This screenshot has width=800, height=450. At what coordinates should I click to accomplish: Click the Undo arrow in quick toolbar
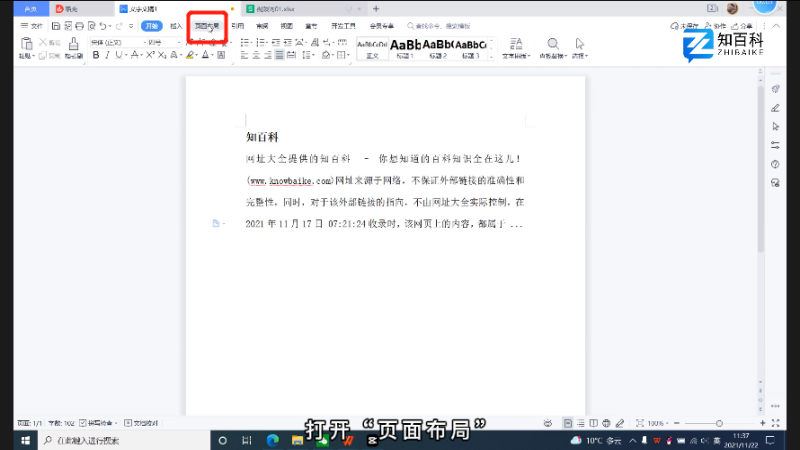point(104,26)
